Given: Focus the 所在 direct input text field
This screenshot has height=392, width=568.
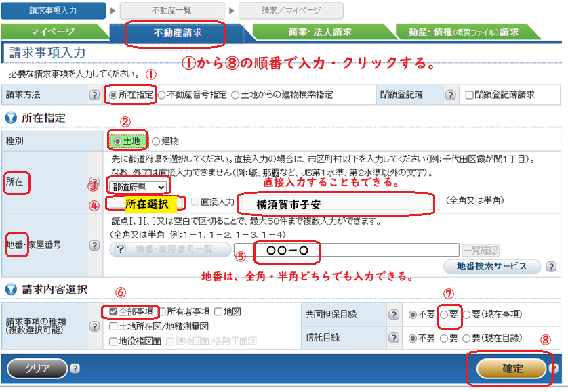Looking at the screenshot, I should click(x=338, y=203).
